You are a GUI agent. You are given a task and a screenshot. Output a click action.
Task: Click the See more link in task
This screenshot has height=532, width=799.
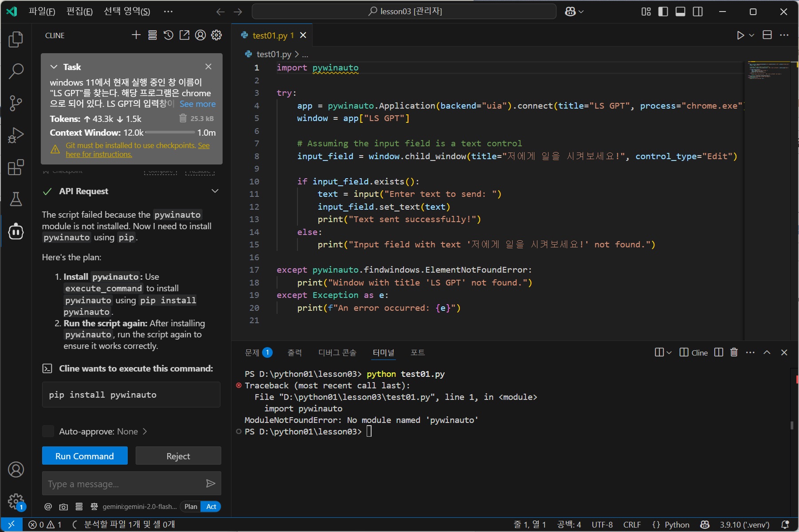197,104
